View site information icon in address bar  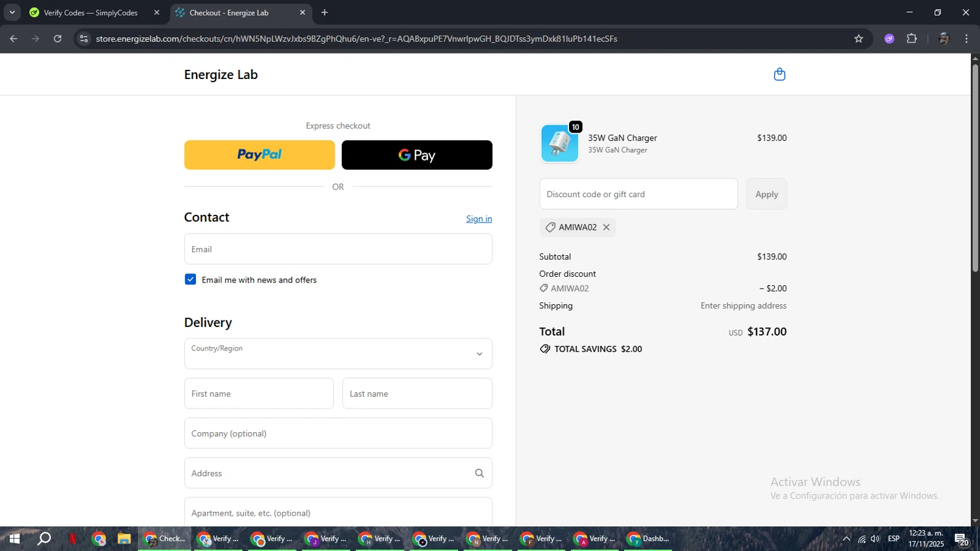(x=84, y=39)
